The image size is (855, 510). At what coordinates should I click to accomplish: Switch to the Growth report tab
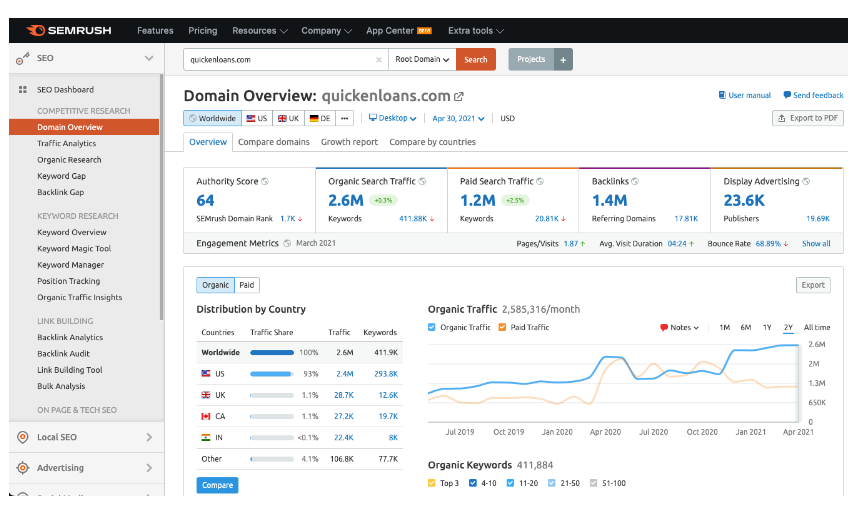pyautogui.click(x=349, y=142)
